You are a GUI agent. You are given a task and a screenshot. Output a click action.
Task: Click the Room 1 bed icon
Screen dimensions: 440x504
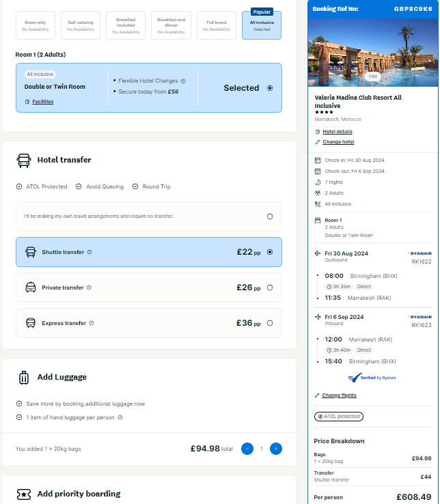pyautogui.click(x=318, y=221)
